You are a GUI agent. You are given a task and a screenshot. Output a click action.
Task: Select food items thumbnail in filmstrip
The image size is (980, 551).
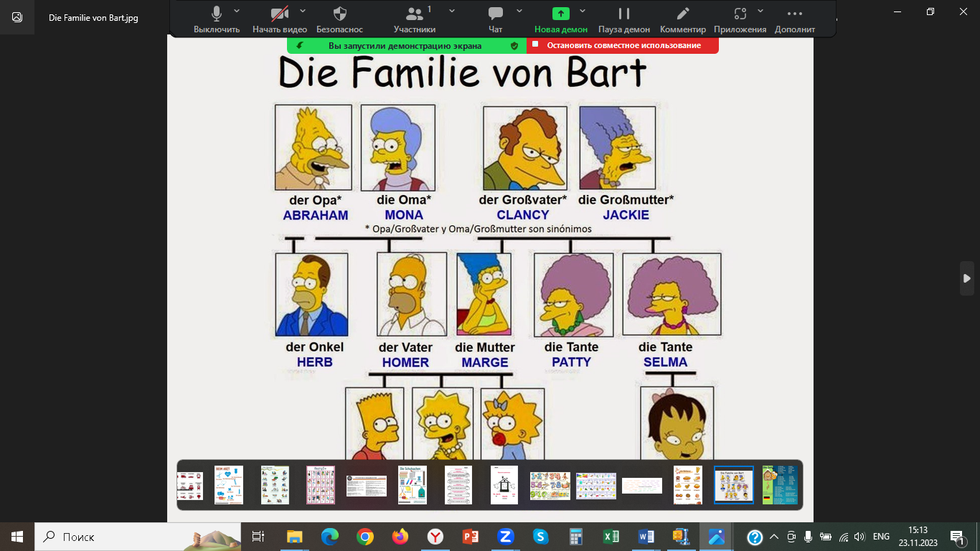click(688, 485)
